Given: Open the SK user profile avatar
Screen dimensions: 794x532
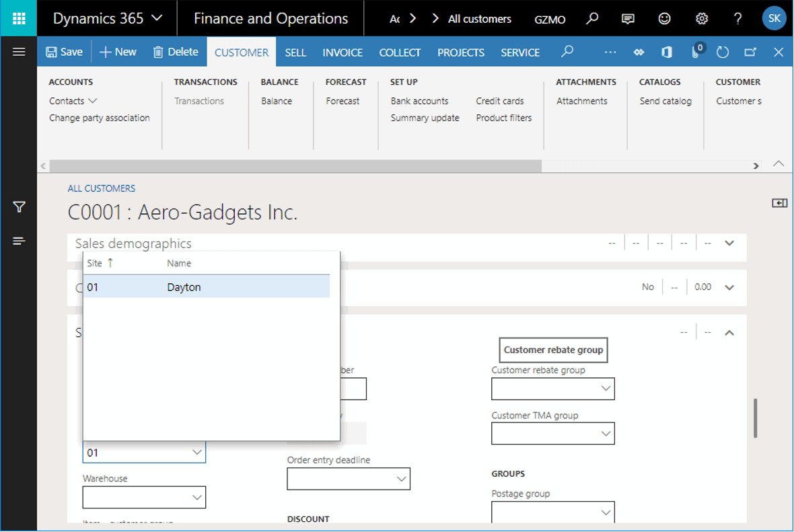Looking at the screenshot, I should (x=774, y=18).
